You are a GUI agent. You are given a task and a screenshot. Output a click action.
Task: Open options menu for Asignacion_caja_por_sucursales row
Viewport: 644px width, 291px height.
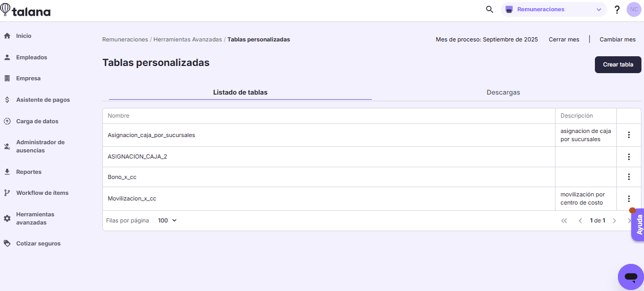point(629,135)
